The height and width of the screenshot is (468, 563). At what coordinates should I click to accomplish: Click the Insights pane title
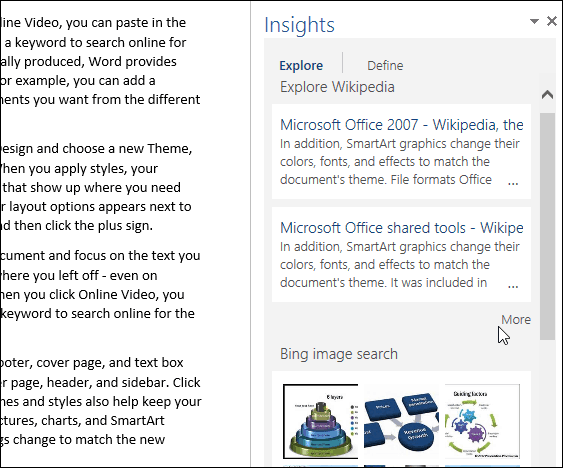[x=299, y=25]
